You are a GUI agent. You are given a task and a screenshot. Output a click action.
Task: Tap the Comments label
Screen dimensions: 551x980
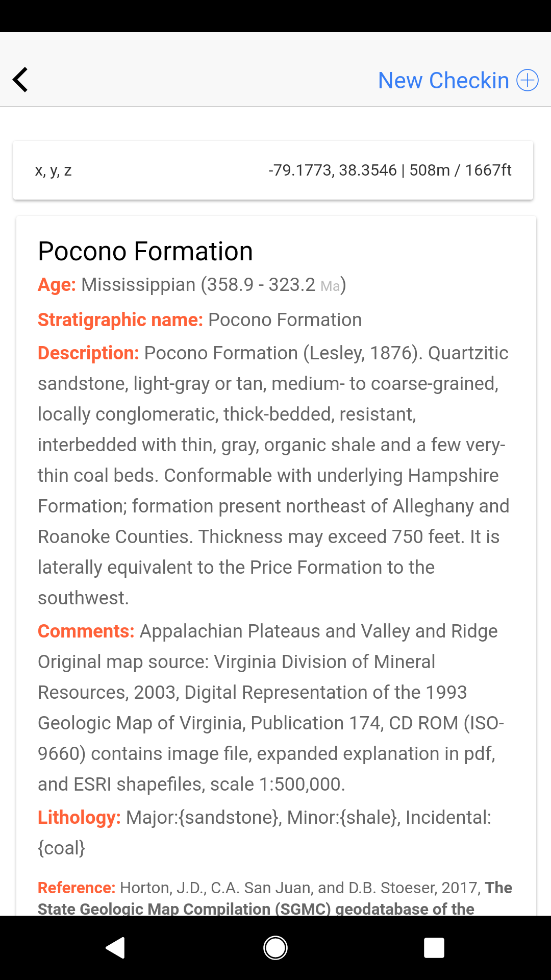tap(86, 631)
